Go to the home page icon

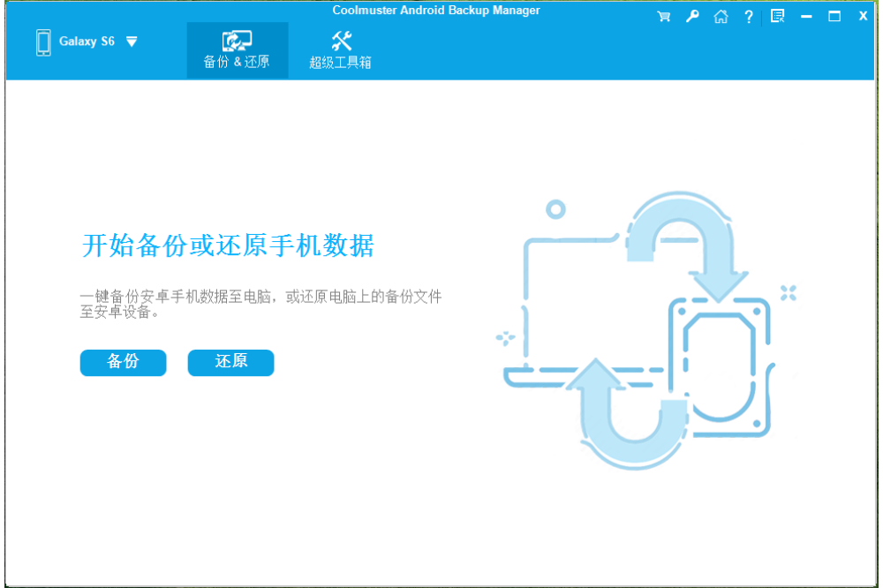721,16
